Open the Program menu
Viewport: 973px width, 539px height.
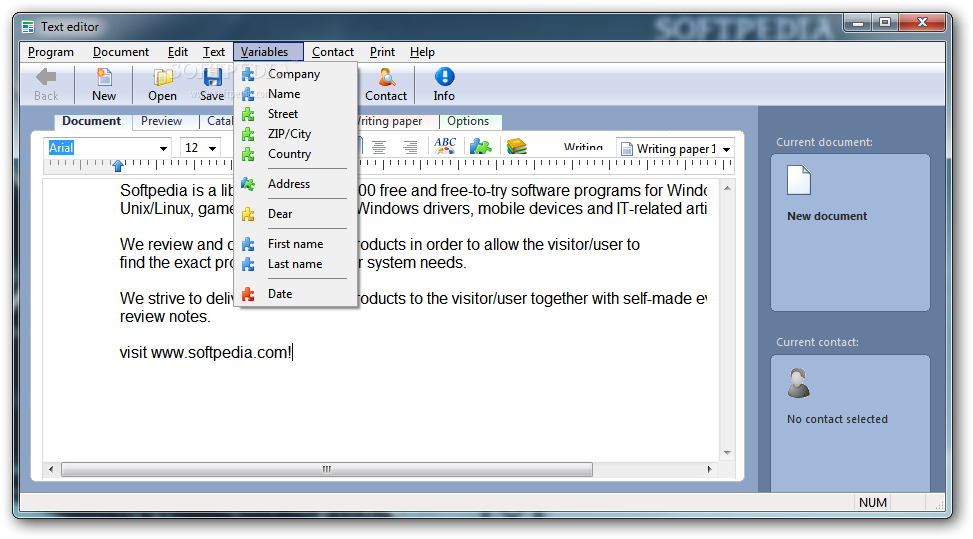51,52
